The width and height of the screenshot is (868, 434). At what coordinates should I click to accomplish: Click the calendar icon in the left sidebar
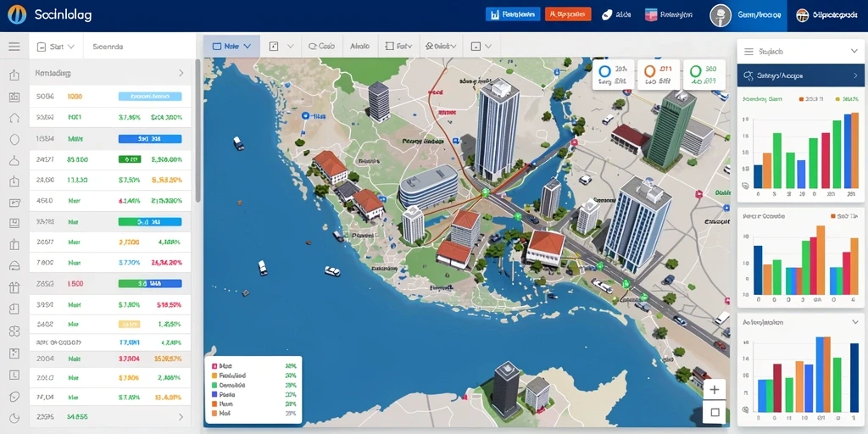(15, 97)
